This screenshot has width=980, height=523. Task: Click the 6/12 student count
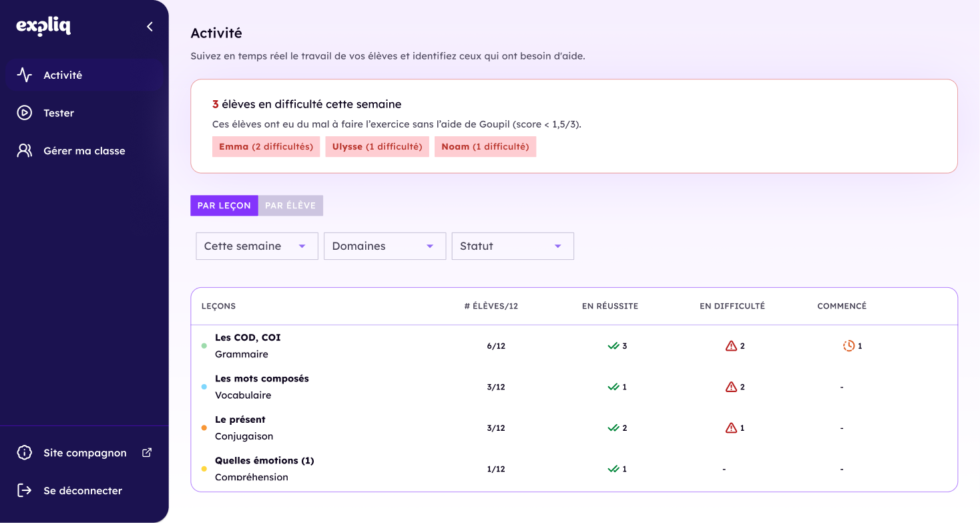(496, 346)
